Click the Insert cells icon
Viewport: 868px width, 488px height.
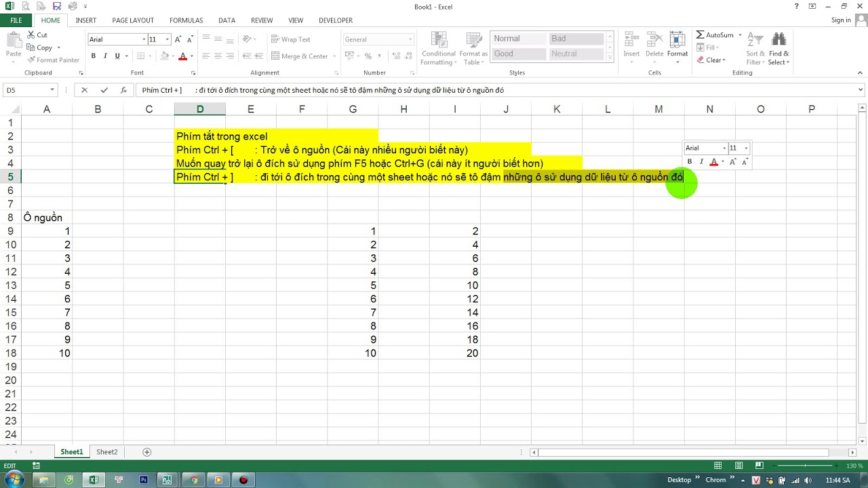click(x=631, y=39)
